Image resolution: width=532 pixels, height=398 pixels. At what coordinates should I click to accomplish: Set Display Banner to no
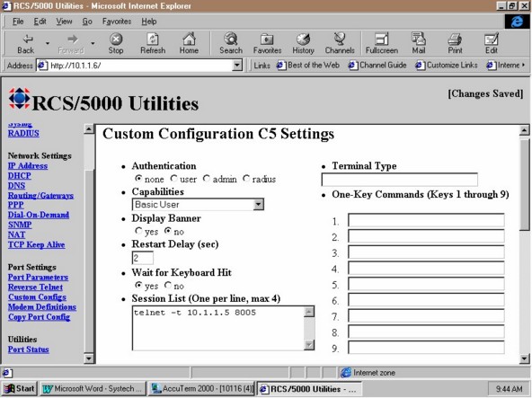(x=168, y=231)
